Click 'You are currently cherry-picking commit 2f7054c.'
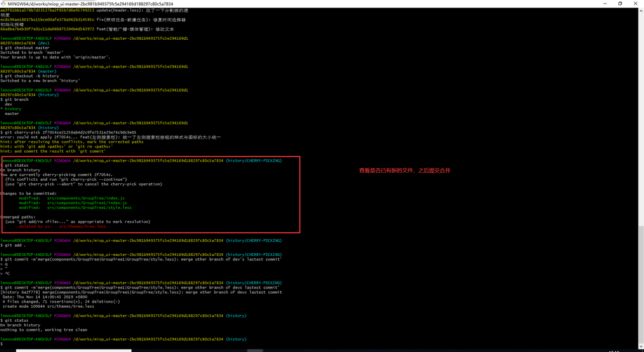Viewport: 644px width, 352px height. [x=56, y=175]
